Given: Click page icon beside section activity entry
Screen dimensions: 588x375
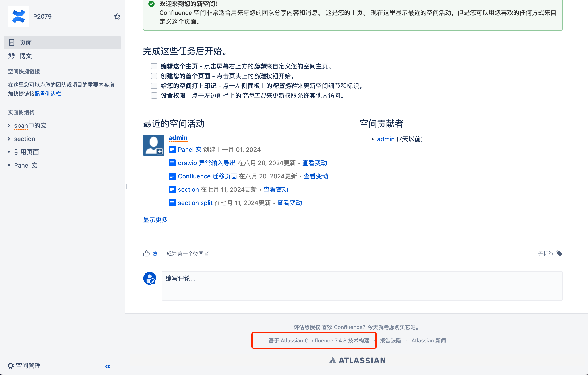Looking at the screenshot, I should [172, 189].
